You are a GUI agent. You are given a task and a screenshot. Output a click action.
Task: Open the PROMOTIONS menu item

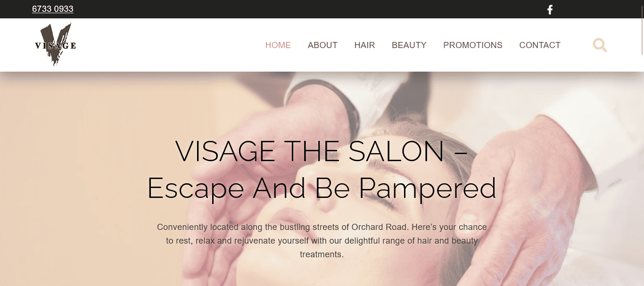473,45
